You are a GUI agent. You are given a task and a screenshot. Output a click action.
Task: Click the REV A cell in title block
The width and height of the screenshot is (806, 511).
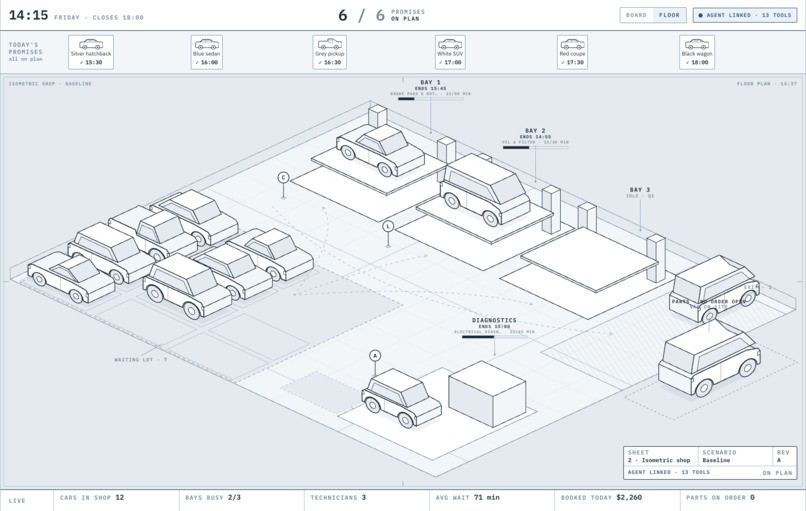pyautogui.click(x=784, y=457)
